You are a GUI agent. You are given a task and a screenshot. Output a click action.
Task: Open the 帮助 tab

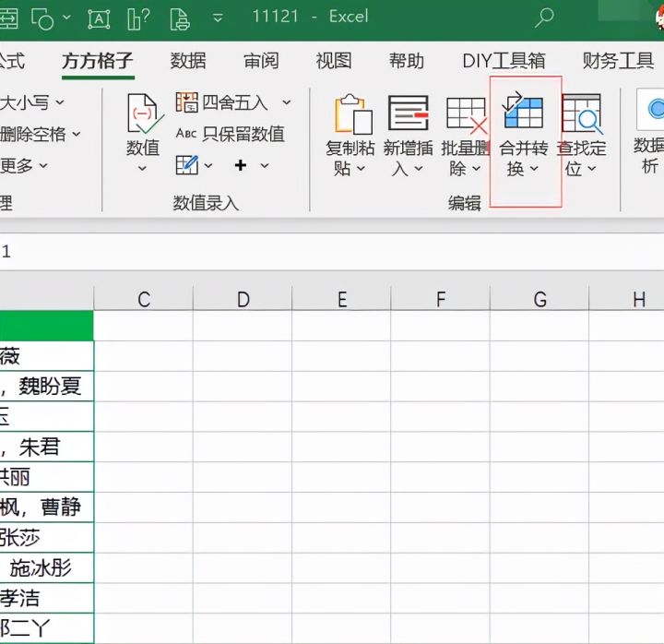[x=407, y=61]
